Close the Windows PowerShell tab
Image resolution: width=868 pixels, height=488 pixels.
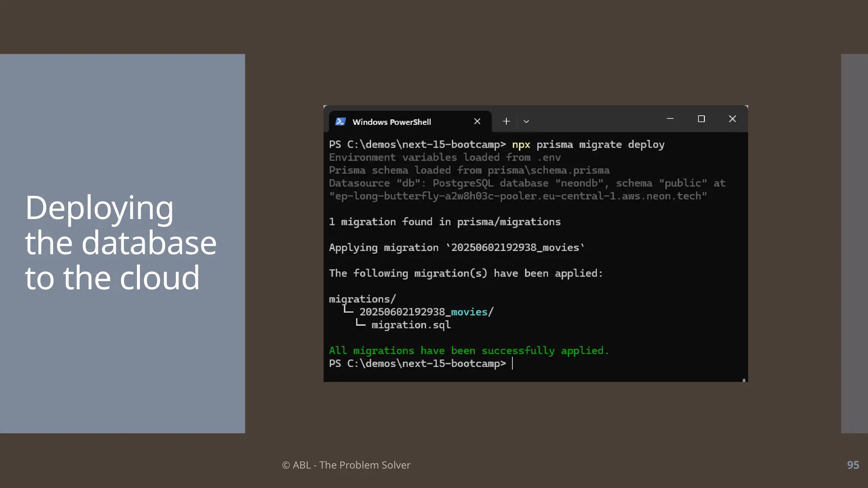(x=477, y=122)
